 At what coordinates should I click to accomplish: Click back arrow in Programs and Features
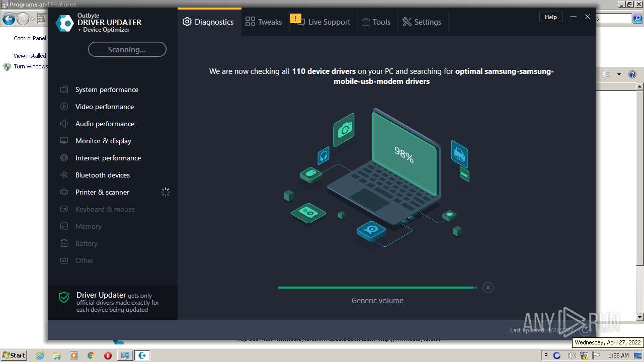click(8, 19)
